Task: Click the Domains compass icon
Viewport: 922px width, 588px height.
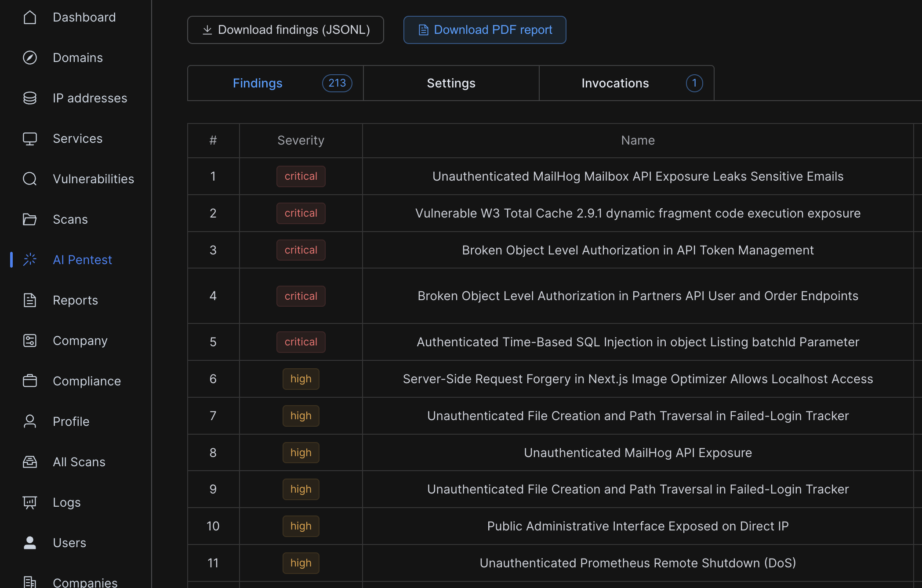Action: point(30,58)
